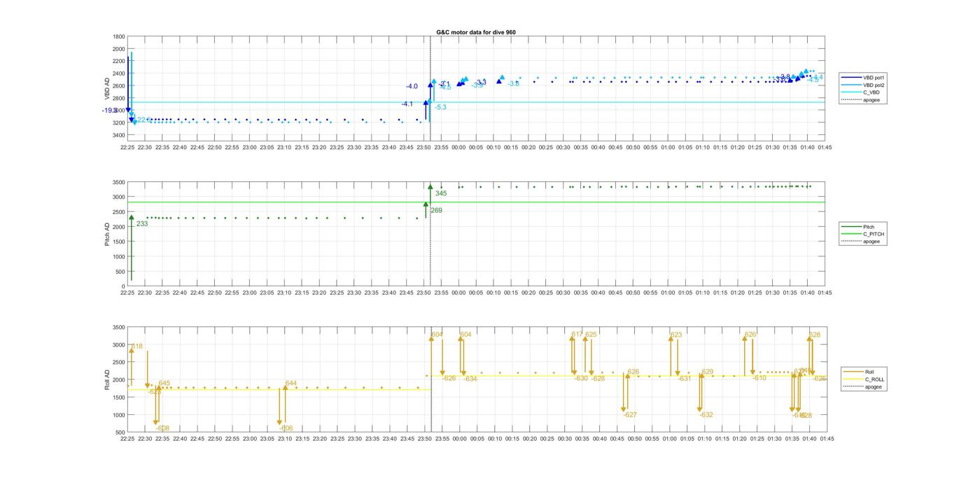Click the '22:25' time tick under VBD plot
The width and height of the screenshot is (980, 485).
[127, 147]
